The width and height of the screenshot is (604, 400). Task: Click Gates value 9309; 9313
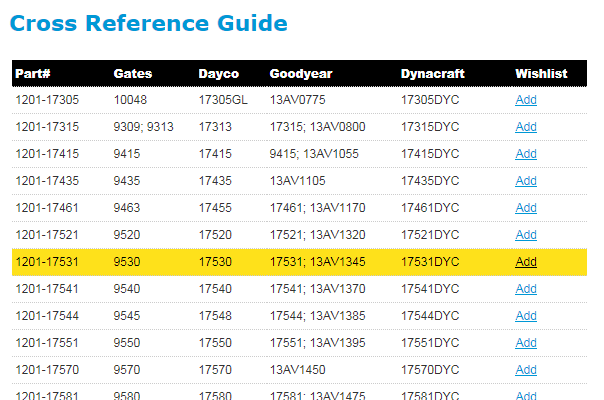tap(144, 127)
